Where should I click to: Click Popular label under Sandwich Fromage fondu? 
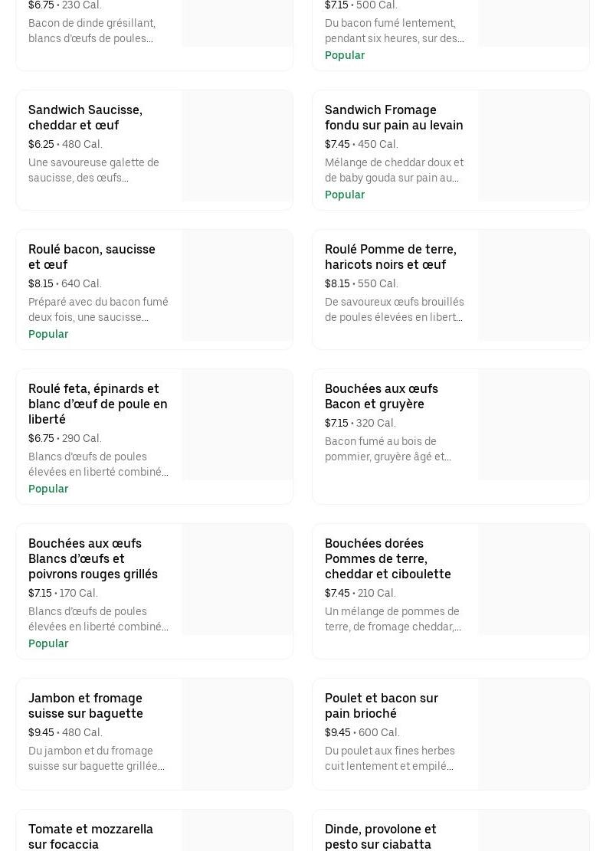tap(345, 195)
